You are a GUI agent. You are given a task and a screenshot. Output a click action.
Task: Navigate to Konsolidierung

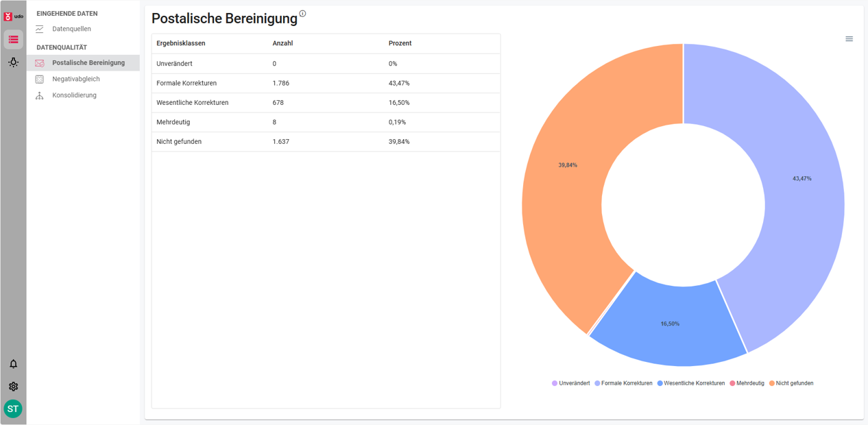[x=74, y=95]
